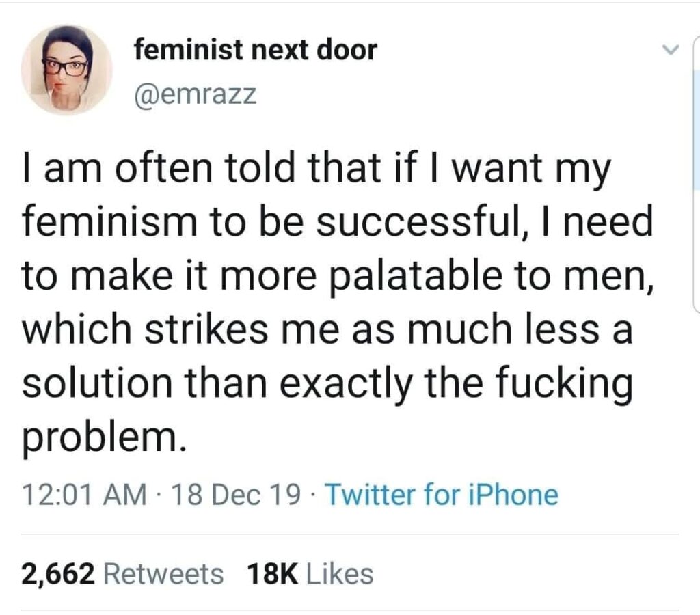
Task: Show the Likes label list
Action: [x=339, y=573]
